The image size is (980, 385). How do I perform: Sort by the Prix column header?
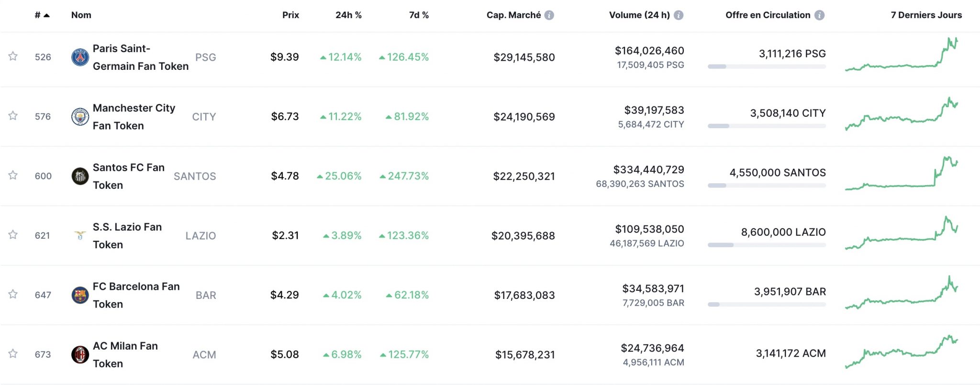[290, 15]
